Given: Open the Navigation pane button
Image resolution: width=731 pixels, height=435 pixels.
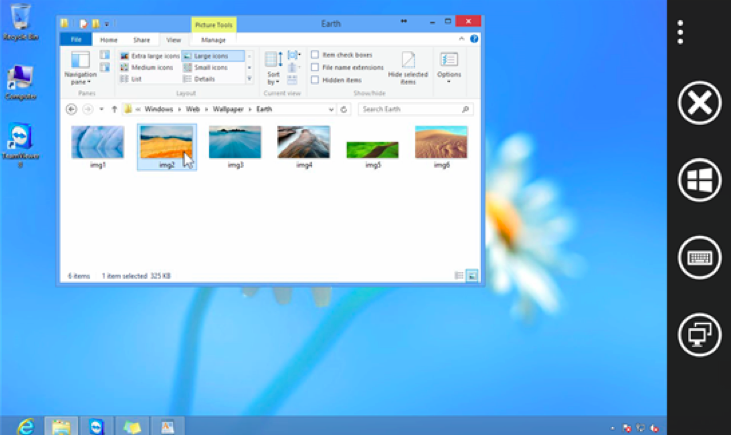Looking at the screenshot, I should pyautogui.click(x=80, y=68).
